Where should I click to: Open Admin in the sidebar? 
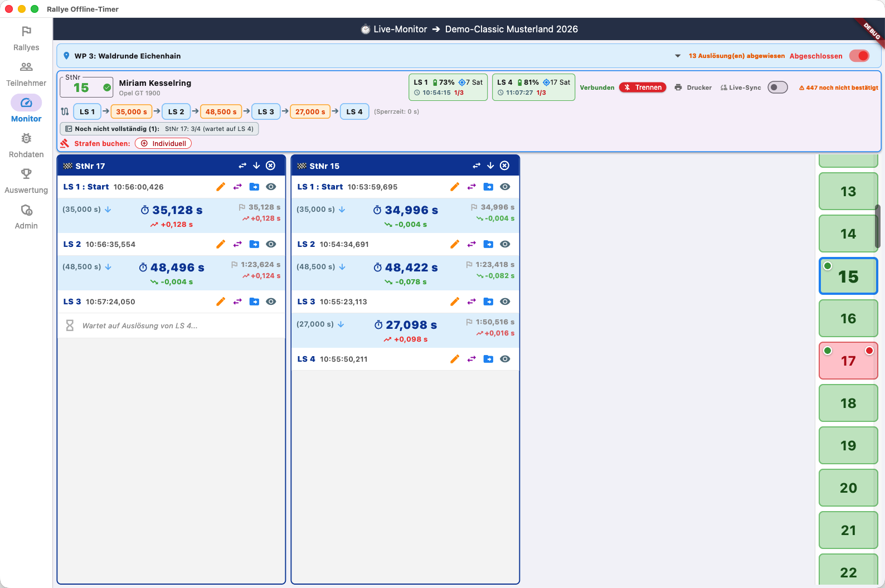[x=26, y=216]
